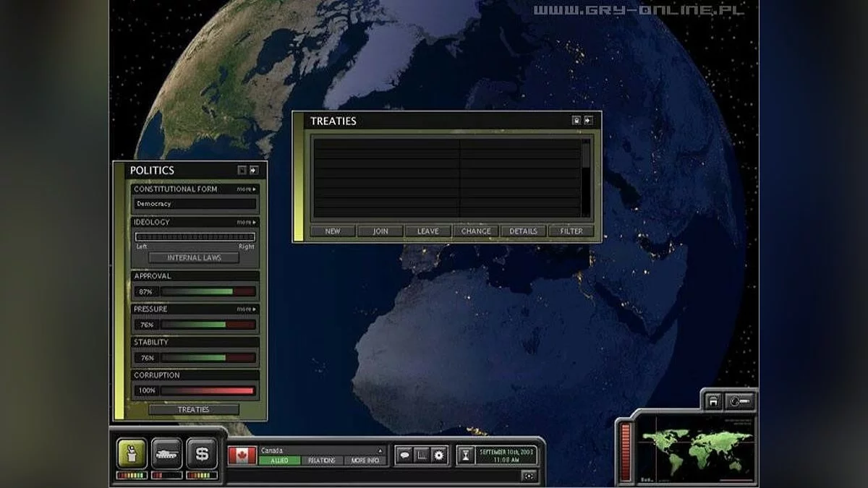Viewport: 868px width, 488px height.
Task: Click the Democracy constitutional form field
Action: tap(195, 204)
